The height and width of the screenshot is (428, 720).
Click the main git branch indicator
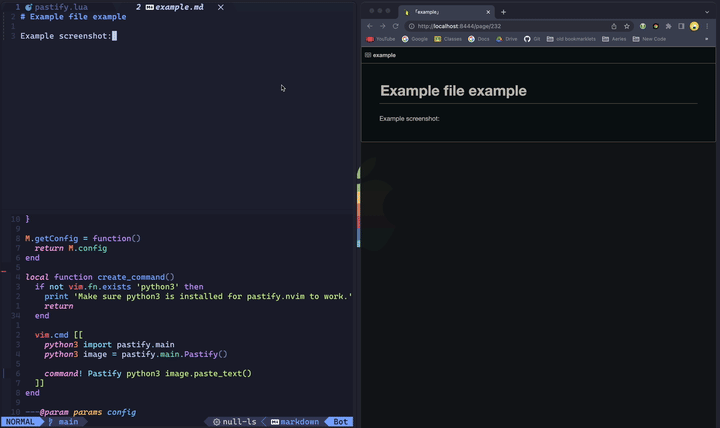tap(64, 422)
